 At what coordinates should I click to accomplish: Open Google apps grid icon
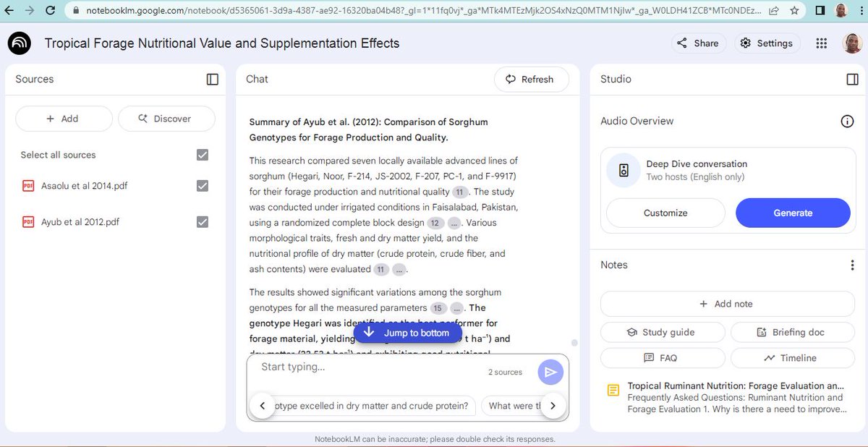coord(821,43)
